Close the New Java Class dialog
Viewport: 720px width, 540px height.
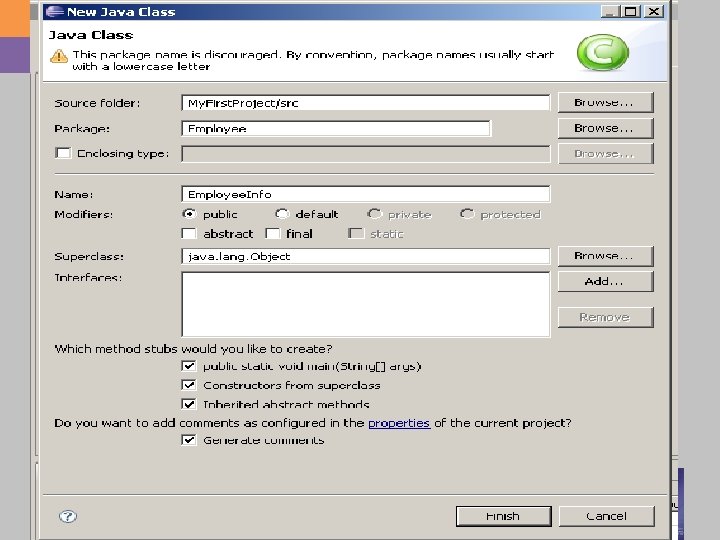[654, 11]
